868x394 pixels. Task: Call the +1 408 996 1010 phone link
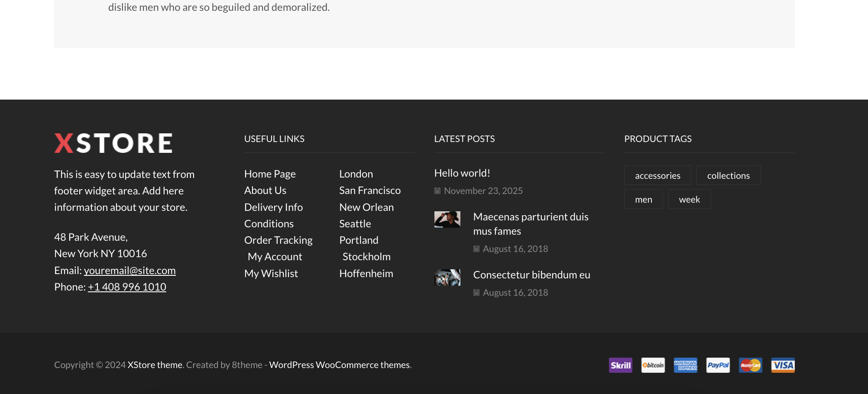(127, 287)
